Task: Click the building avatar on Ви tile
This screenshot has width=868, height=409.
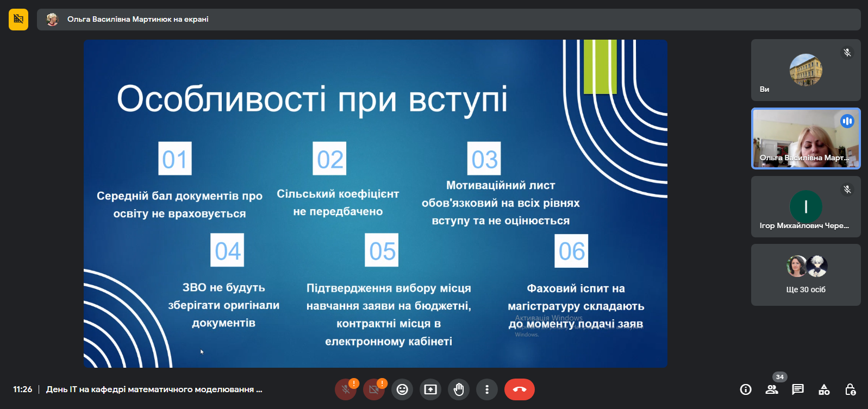Action: [x=806, y=70]
